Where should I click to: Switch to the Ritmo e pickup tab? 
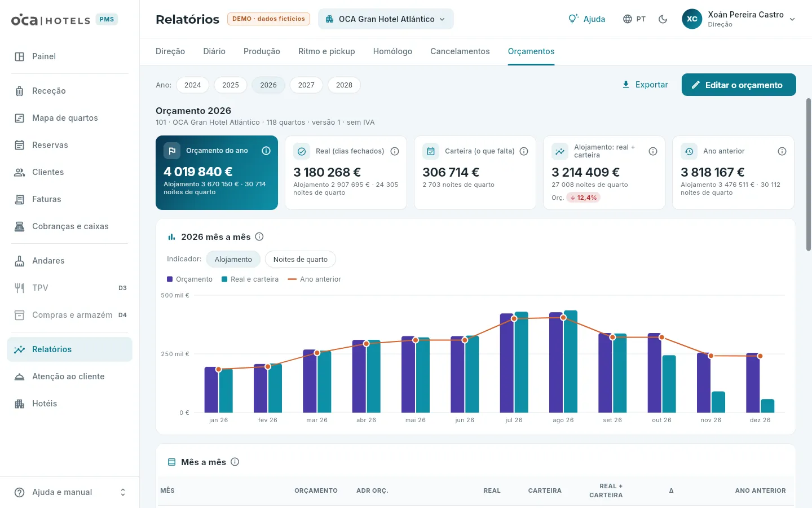(x=326, y=51)
